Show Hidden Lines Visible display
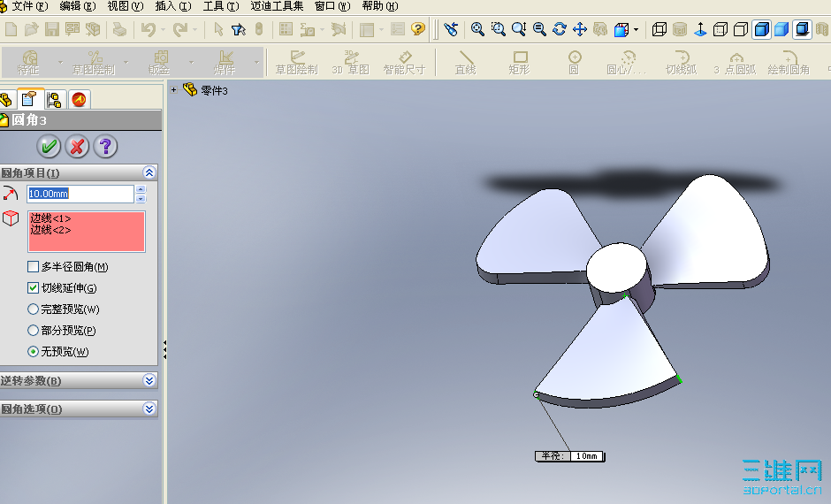This screenshot has width=831, height=504. pos(720,29)
